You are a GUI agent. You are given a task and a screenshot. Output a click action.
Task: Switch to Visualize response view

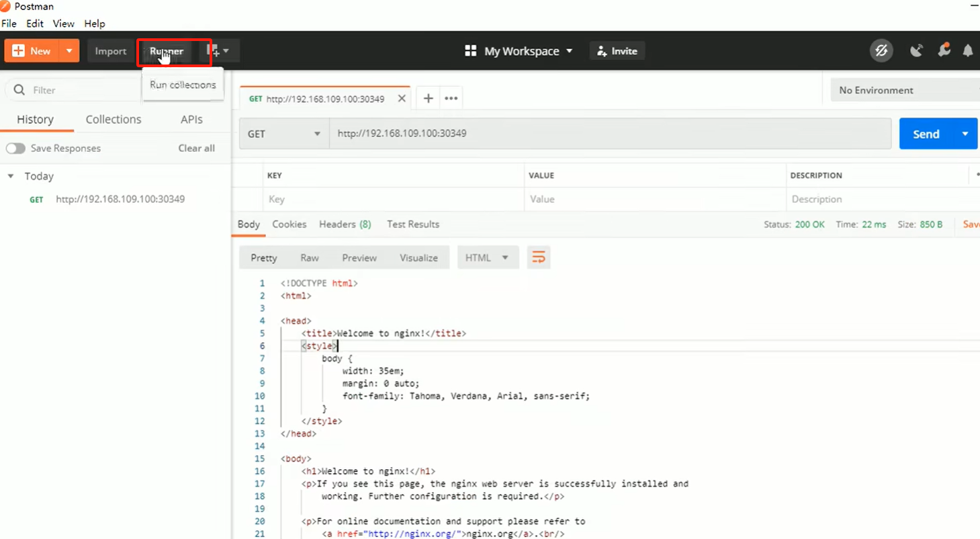[x=418, y=258]
